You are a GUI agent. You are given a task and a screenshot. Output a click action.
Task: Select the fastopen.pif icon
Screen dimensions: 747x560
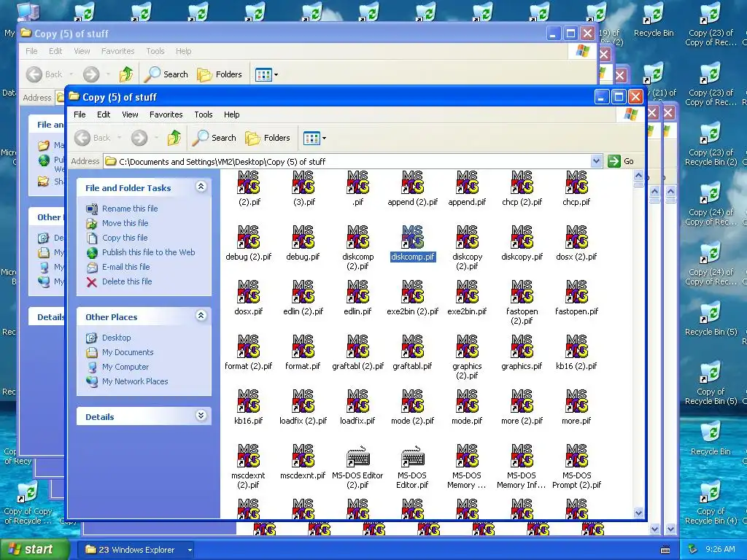(576, 292)
